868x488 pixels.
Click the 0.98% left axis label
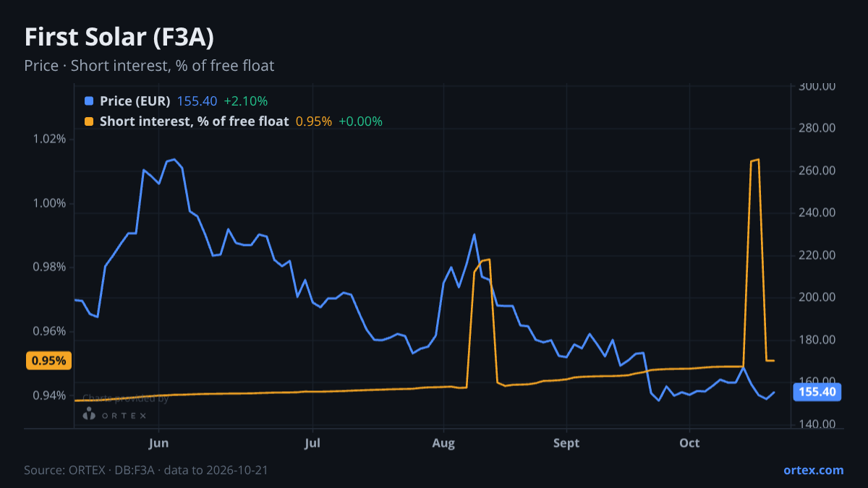[50, 267]
